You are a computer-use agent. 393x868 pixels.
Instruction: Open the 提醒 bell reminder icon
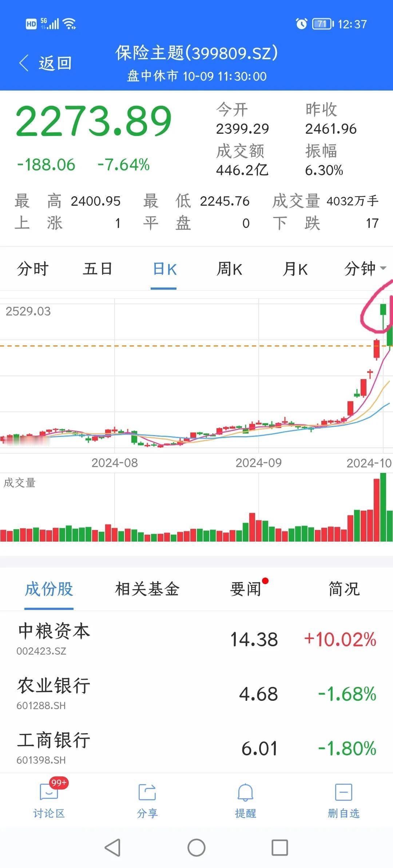coord(245,792)
